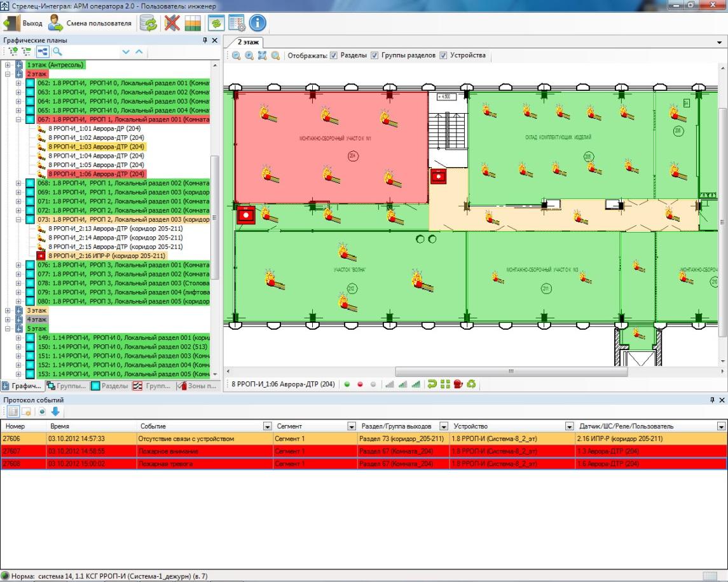Image resolution: width=728 pixels, height=582 pixels.
Task: Click the window refresh icon in main toolbar
Action: click(x=216, y=23)
